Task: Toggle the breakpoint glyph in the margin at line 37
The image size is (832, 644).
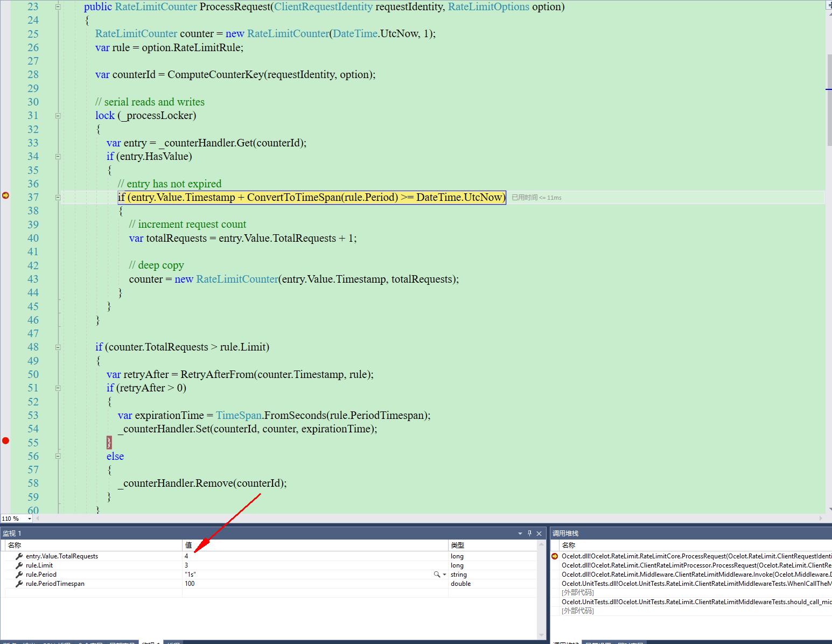Action: 6,197
